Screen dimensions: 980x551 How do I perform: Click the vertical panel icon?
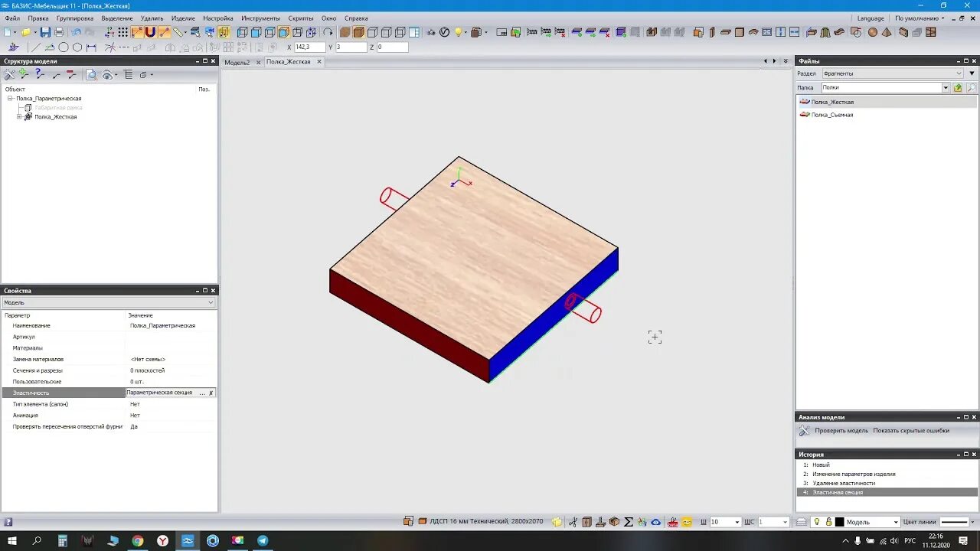tap(711, 32)
